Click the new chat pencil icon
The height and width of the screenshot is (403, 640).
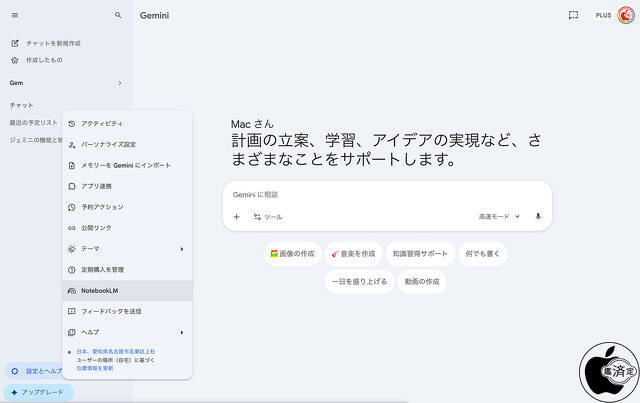pos(14,43)
